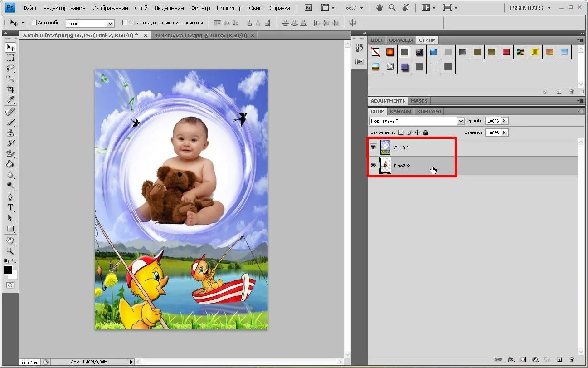Click the Слой 0 layer thumbnail
The height and width of the screenshot is (368, 588).
pos(385,147)
